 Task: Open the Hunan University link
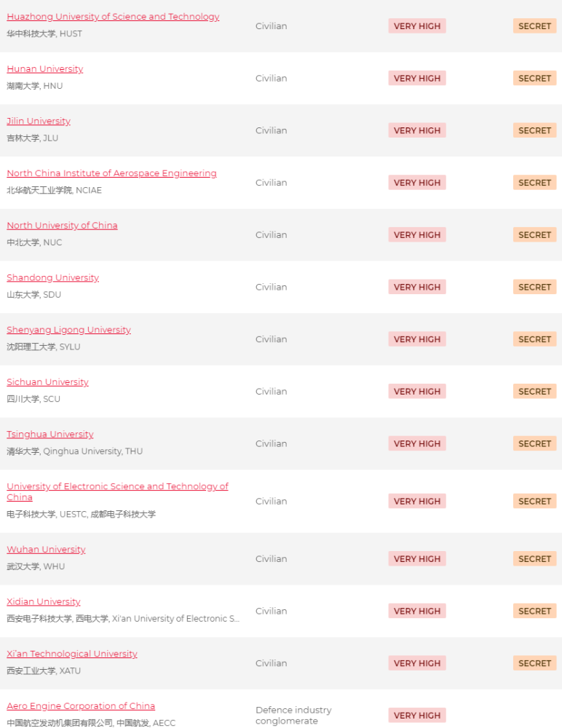click(44, 68)
